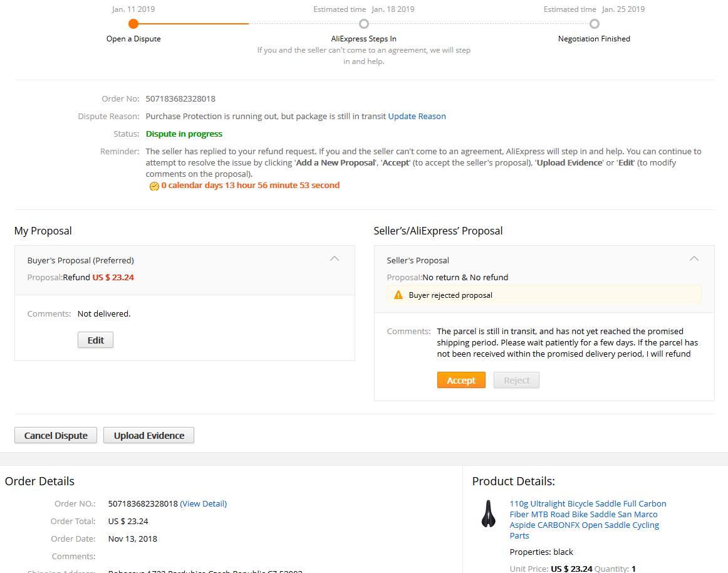Click the order number 507183682328018 text
728x573 pixels.
tap(180, 98)
